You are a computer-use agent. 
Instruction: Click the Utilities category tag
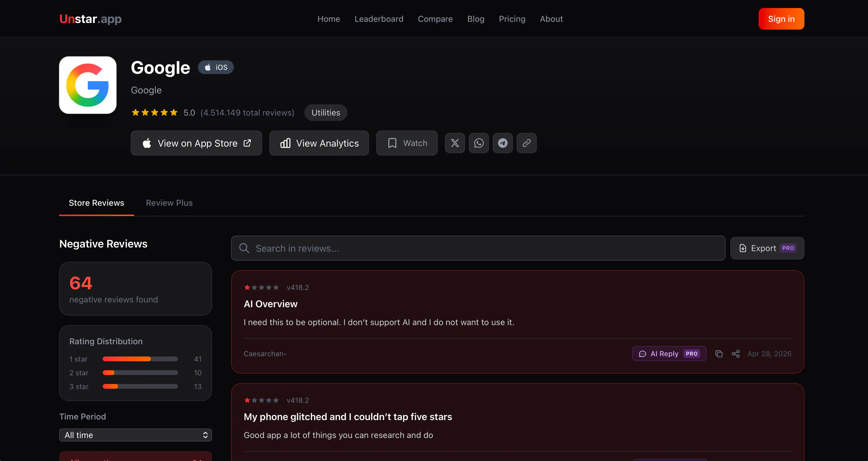point(325,113)
